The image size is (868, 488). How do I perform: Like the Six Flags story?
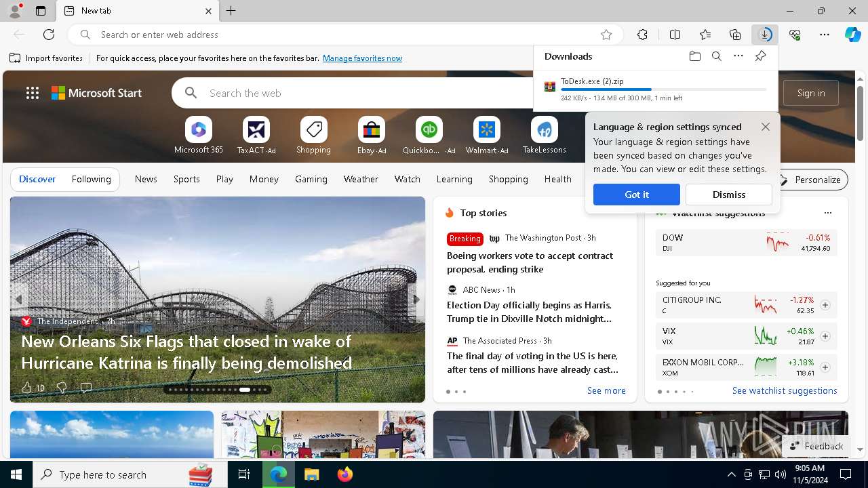[x=26, y=388]
